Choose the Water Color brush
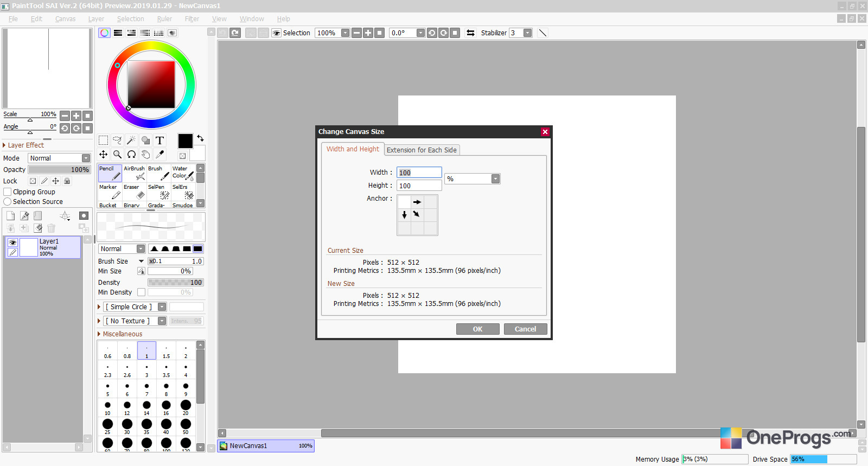 (x=183, y=173)
